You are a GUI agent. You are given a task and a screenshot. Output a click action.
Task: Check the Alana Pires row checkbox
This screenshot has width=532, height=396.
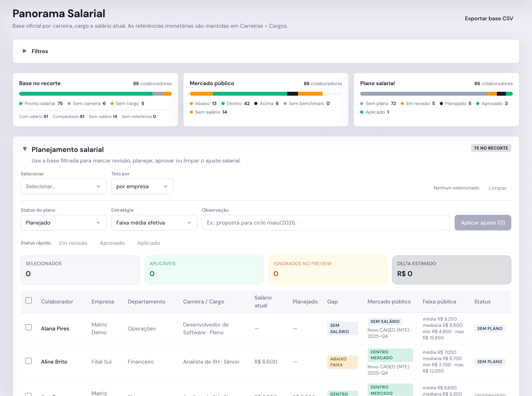(x=29, y=327)
